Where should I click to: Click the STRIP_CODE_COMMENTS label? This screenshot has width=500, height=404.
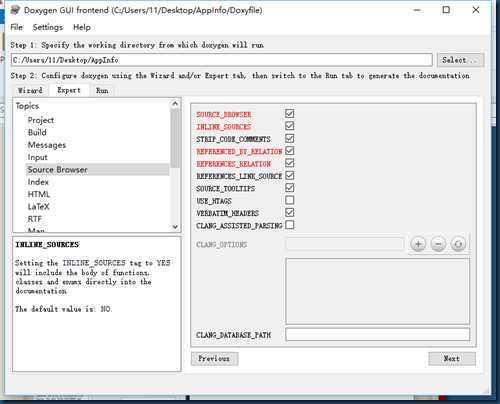[233, 139]
